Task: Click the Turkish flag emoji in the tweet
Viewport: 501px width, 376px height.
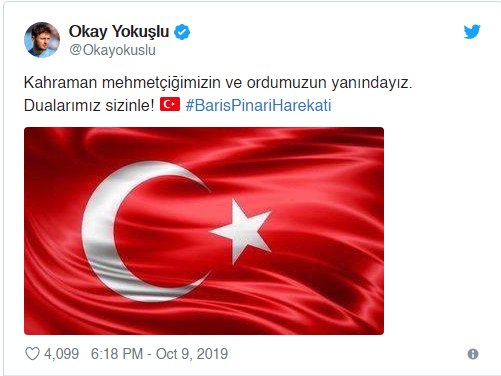Action: [x=170, y=105]
